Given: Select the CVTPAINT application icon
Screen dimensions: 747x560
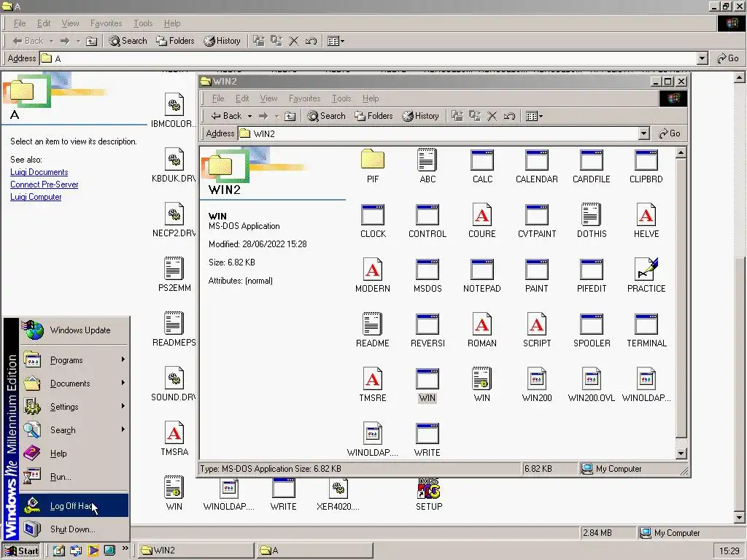Looking at the screenshot, I should (537, 215).
